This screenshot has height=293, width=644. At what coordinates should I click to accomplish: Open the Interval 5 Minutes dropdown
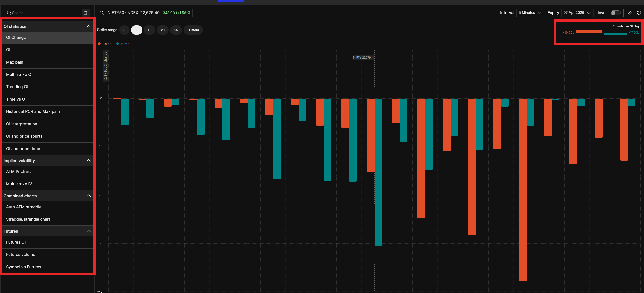click(x=530, y=13)
